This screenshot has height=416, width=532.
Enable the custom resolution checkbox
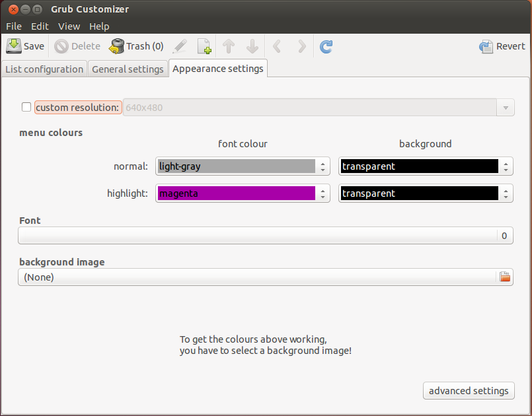click(26, 107)
